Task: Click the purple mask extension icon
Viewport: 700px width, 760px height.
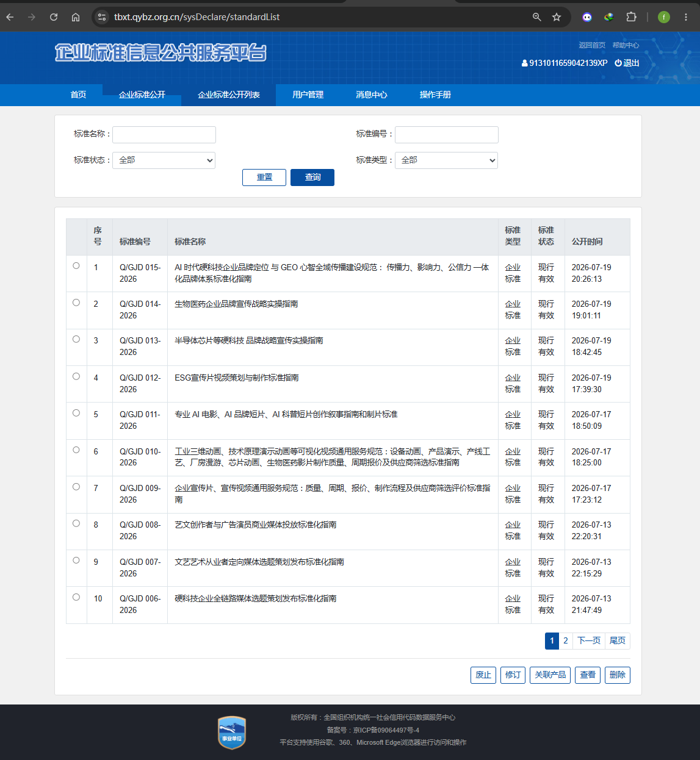Action: (x=587, y=17)
